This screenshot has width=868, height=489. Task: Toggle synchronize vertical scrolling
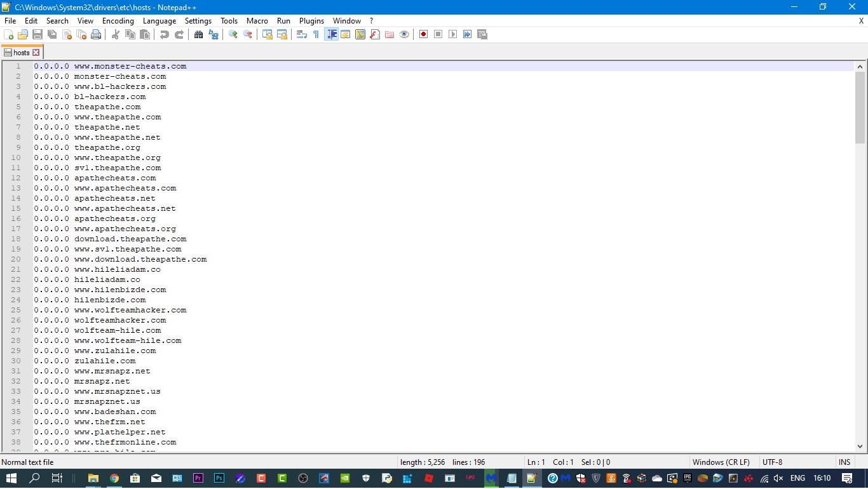(x=268, y=34)
